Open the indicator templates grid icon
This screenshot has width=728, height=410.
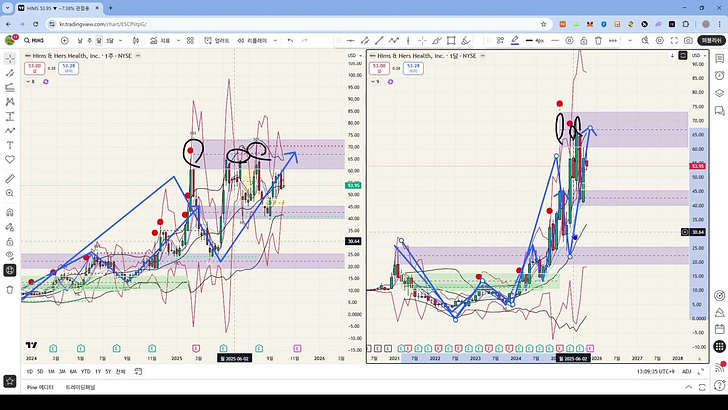[x=190, y=41]
